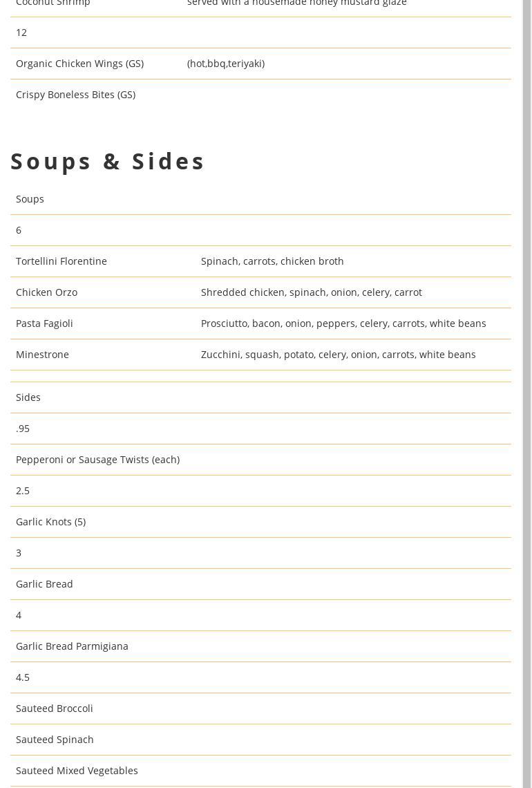This screenshot has height=788, width=532.
Task: Click the Crispy Boneless Bites (GS) item
Action: coord(75,95)
